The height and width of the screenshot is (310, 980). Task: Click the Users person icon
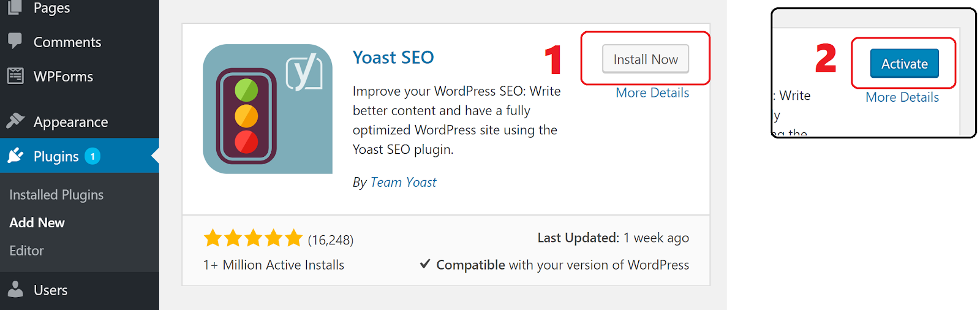coord(15,289)
